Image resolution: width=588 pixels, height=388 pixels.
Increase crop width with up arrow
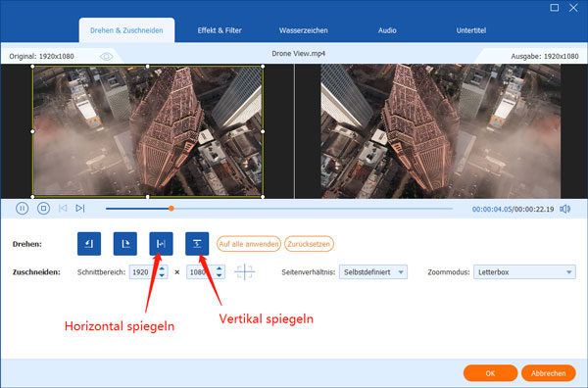[162, 268]
